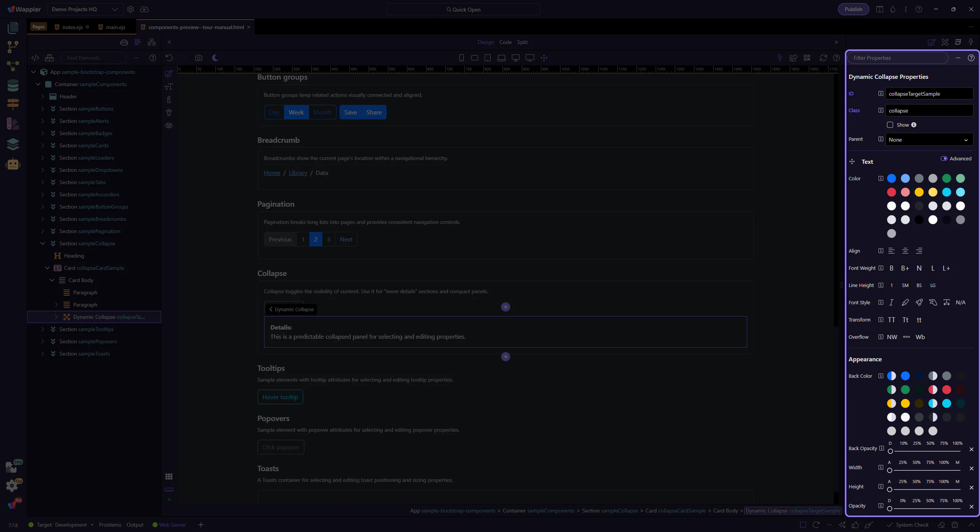
Task: Click the eye preview icon
Action: [x=169, y=126]
